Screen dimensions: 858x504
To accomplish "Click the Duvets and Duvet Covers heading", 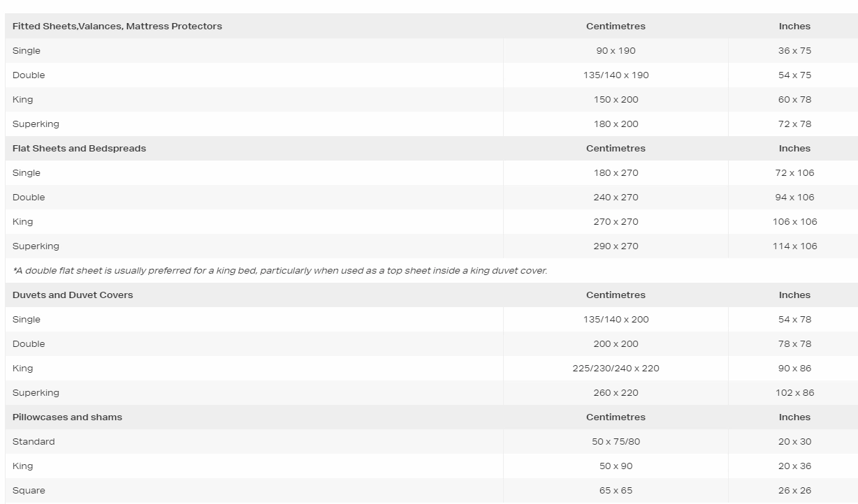I will (x=73, y=295).
